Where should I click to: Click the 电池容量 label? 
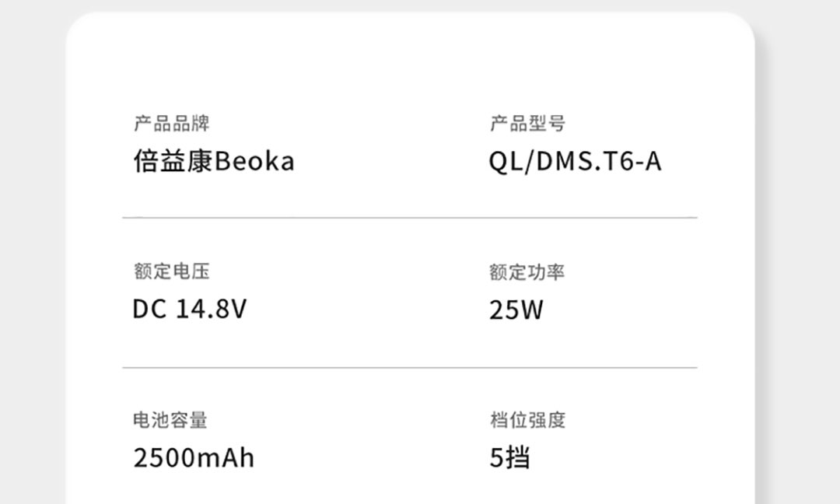point(170,421)
